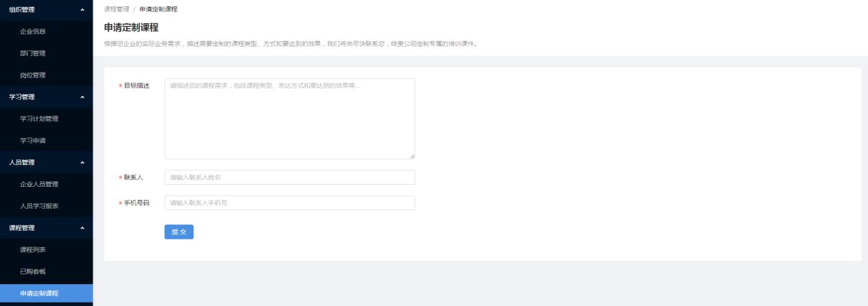Collapse the 人员管理 sidebar section
Screen dimensions: 868x306
[46, 162]
